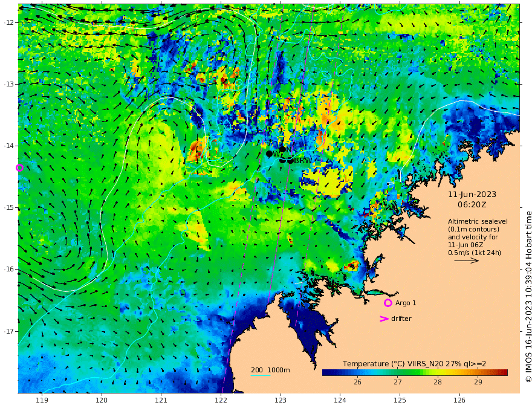Click the IMOS copyright timestamp text
This screenshot has width=532, height=411.
click(x=528, y=297)
